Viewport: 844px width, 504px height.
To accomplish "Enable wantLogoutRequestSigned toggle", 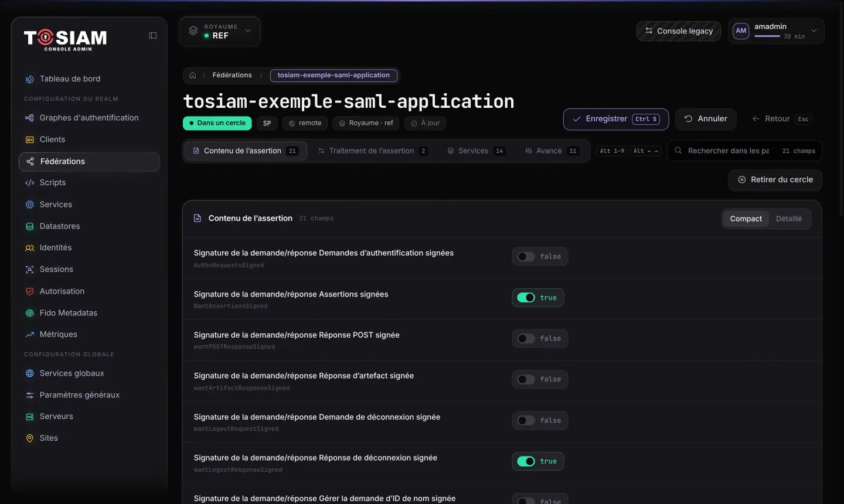I will point(526,421).
